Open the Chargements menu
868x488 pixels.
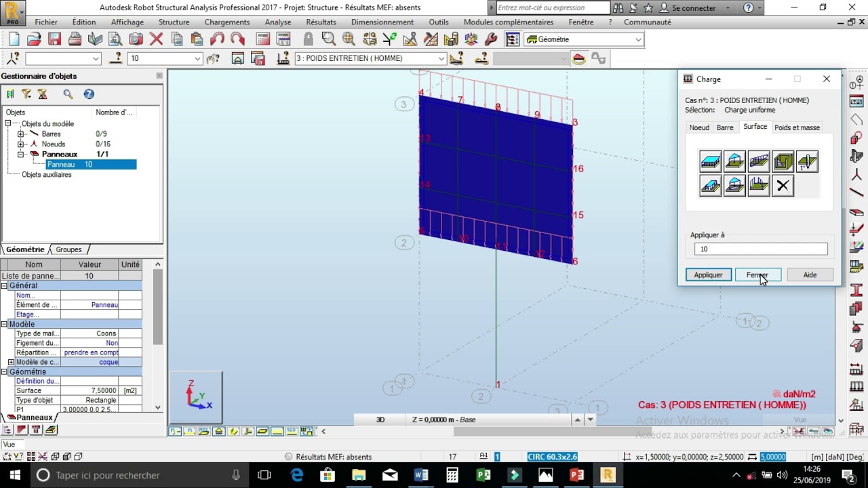point(227,22)
